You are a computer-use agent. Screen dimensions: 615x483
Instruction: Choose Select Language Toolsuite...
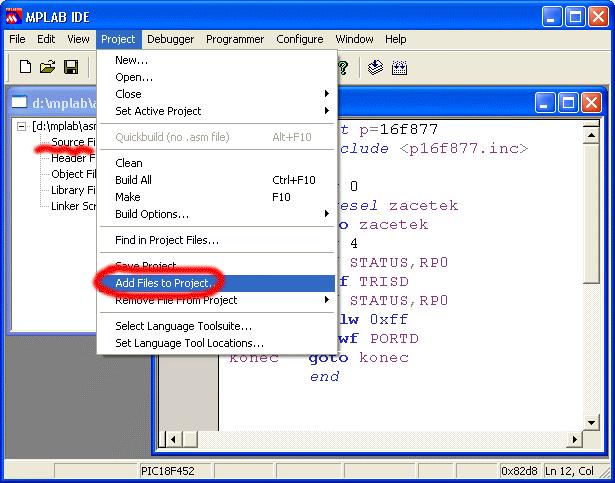coord(217,326)
